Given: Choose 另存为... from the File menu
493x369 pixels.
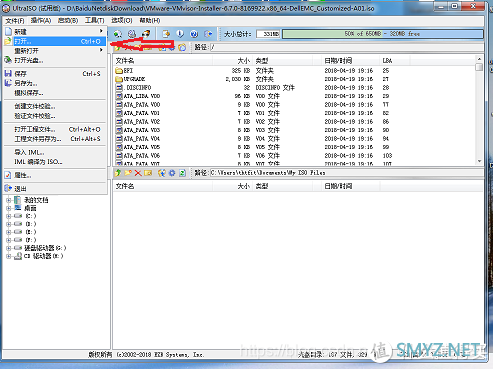Looking at the screenshot, I should (x=55, y=83).
